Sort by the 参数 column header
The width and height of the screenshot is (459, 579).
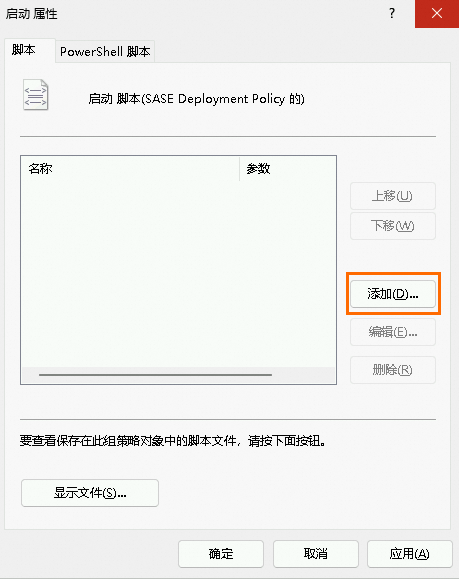pyautogui.click(x=288, y=169)
